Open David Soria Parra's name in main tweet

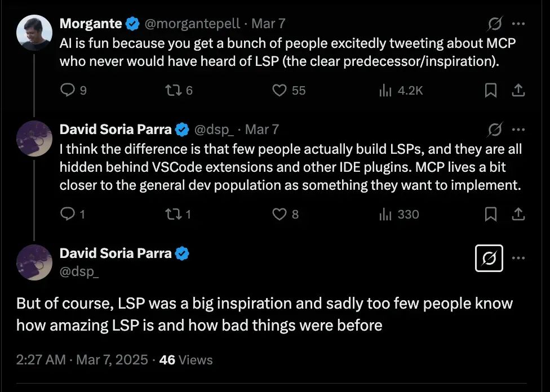[116, 253]
